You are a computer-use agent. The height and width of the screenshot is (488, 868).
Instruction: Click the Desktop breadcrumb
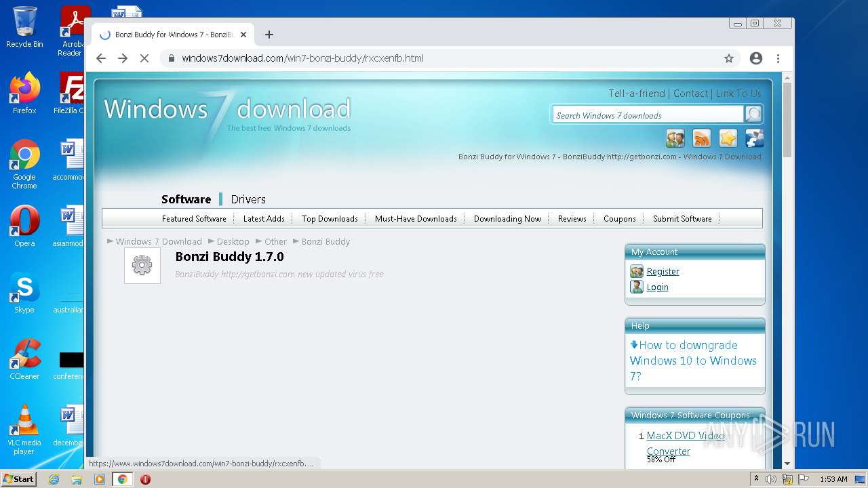point(233,241)
